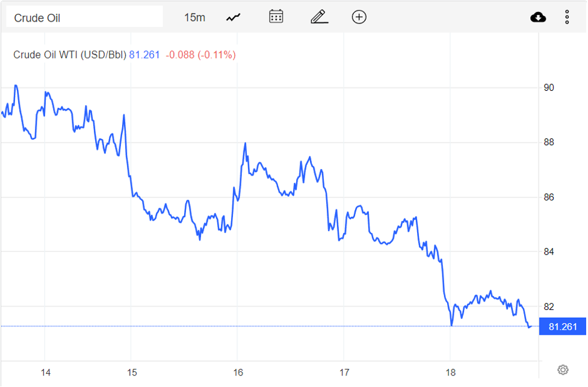Click date label 14 on time axis
Image resolution: width=588 pixels, height=387 pixels.
coord(46,373)
